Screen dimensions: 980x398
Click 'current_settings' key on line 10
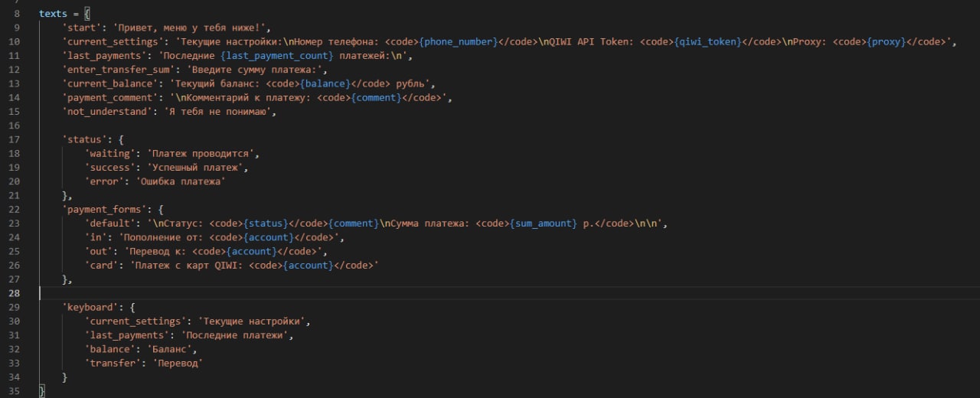[x=113, y=41]
